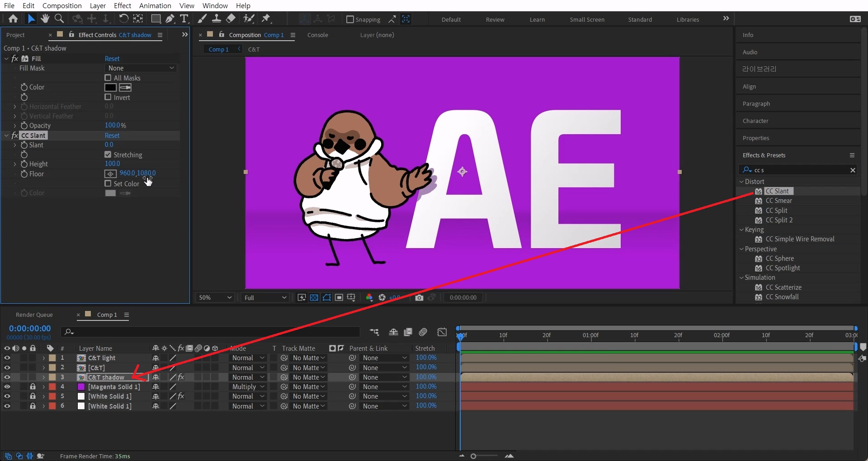Click the Reset Exposure icon
Viewport: 868px width, 461px height.
pos(382,297)
